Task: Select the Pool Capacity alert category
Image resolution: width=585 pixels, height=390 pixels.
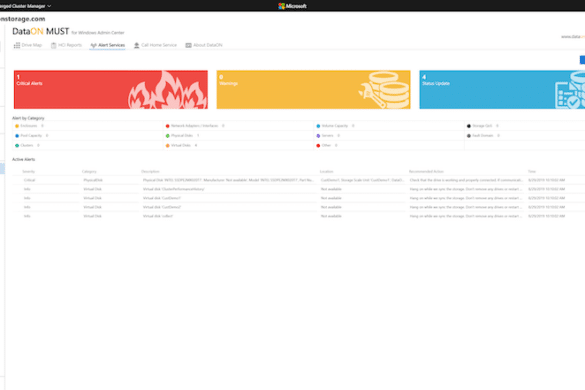Action: pyautogui.click(x=32, y=136)
